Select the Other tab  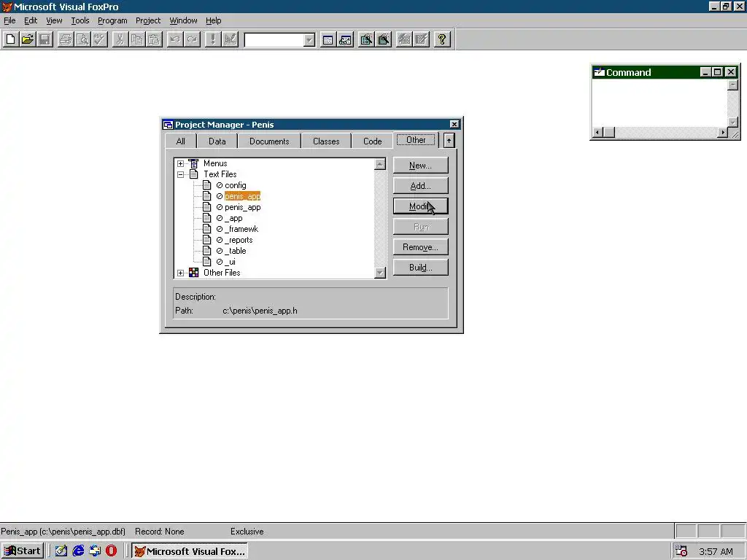click(416, 140)
